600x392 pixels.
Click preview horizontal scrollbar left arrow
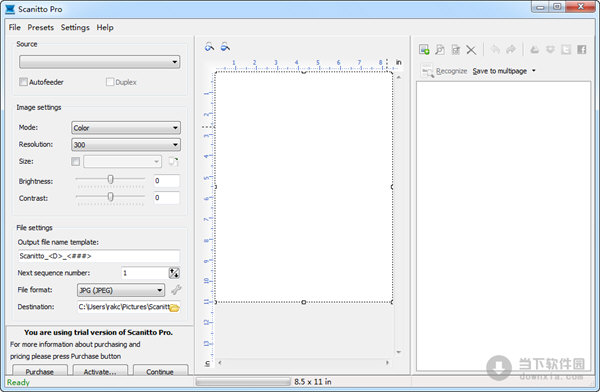(220, 362)
